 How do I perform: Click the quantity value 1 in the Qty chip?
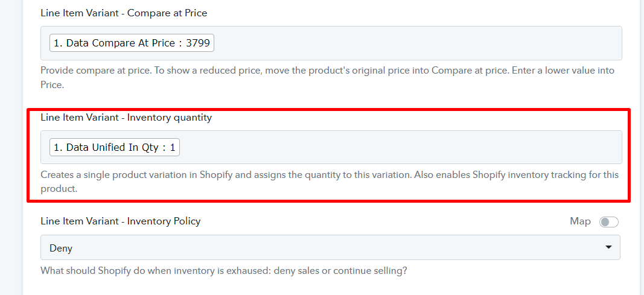tap(173, 147)
